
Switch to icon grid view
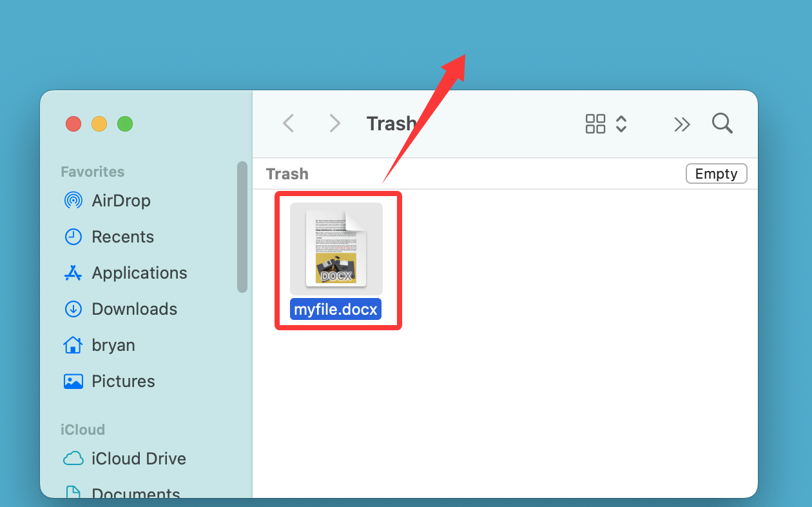pos(595,123)
